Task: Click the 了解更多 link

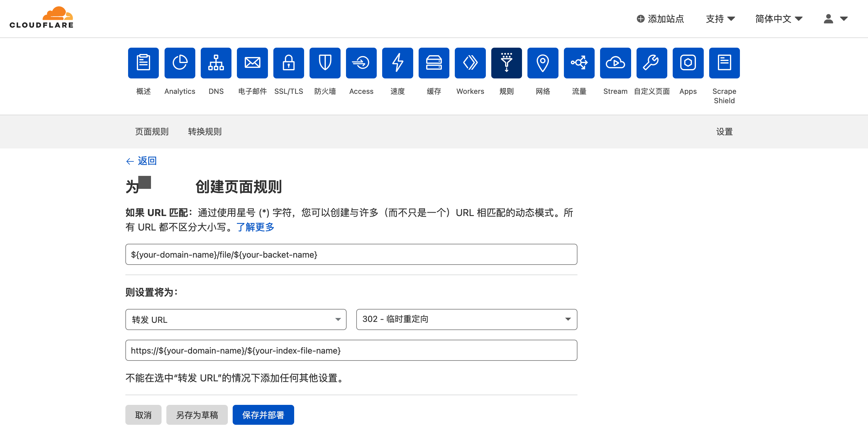Action: coord(255,227)
